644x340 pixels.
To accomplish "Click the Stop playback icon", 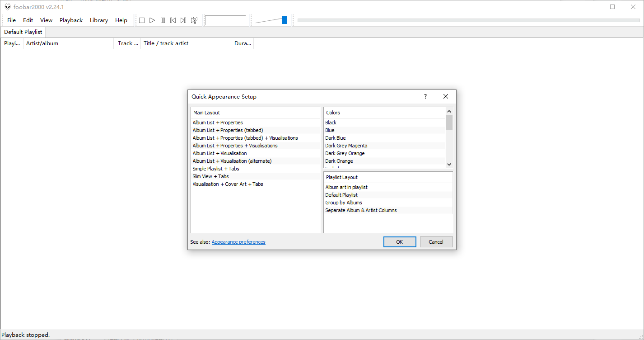I will click(x=142, y=20).
